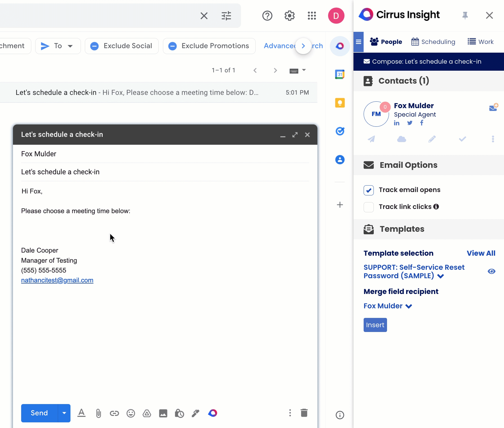
Task: Apply the Exclude Social filter chip
Action: 121,46
